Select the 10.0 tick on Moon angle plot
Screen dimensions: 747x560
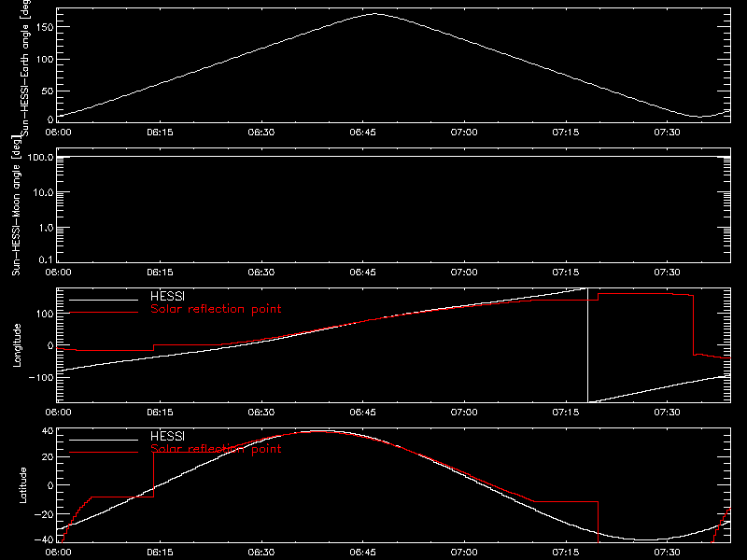[43, 192]
